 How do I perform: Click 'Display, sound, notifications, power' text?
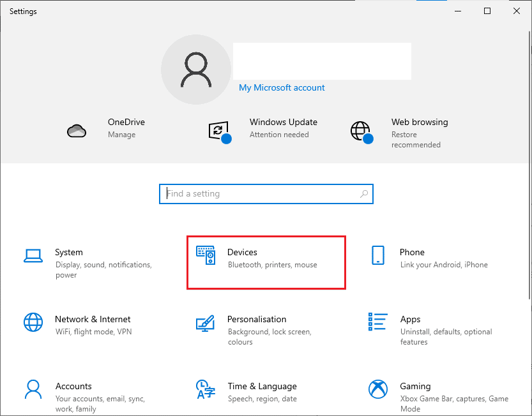coord(103,270)
